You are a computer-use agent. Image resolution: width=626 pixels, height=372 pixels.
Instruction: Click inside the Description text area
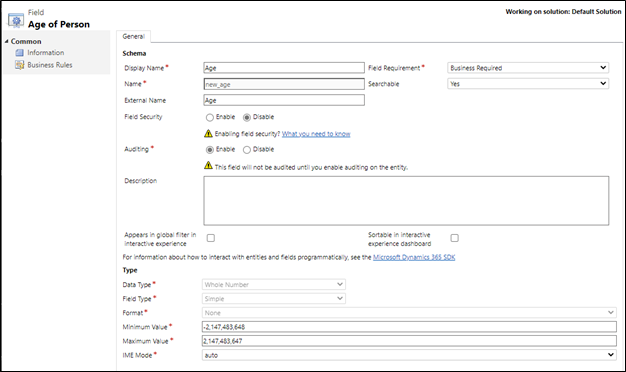click(x=406, y=201)
